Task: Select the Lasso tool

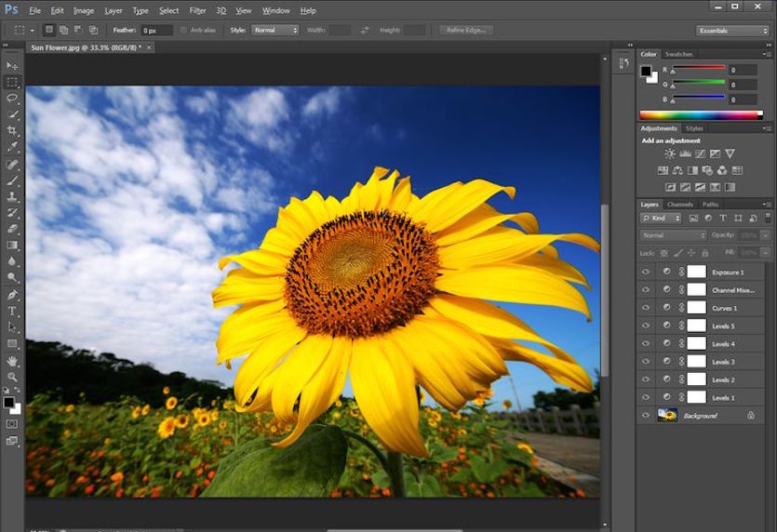Action: (x=12, y=98)
